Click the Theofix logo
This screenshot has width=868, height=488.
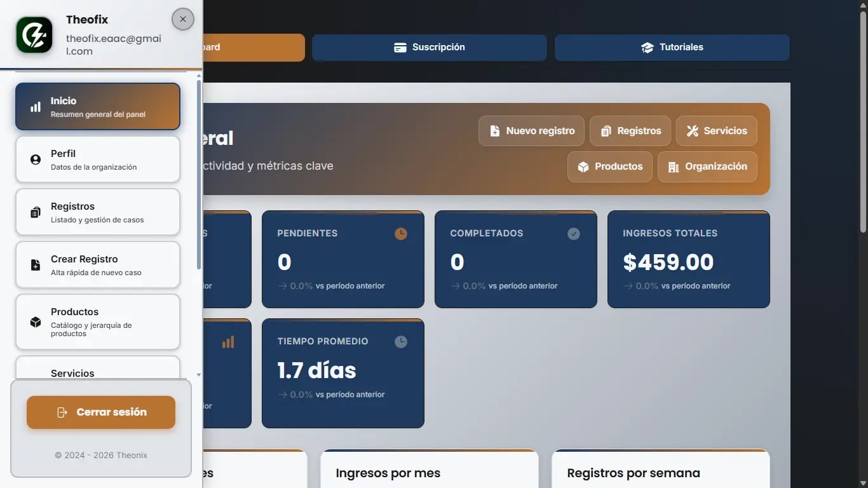coord(34,34)
